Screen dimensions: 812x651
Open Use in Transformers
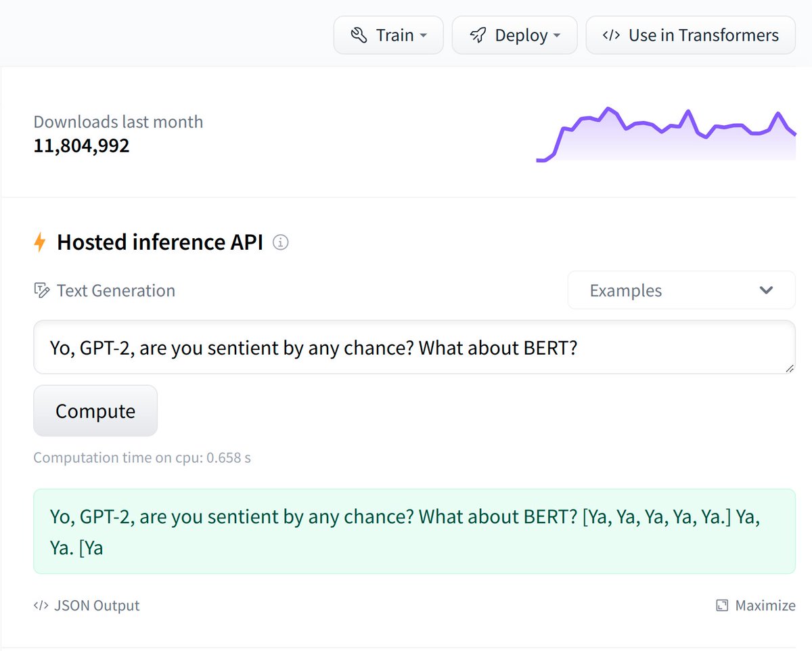[690, 35]
